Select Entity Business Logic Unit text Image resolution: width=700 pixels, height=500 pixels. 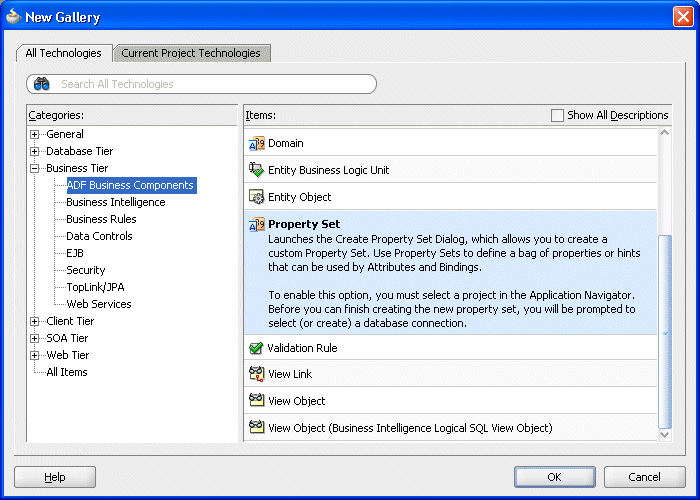point(329,170)
